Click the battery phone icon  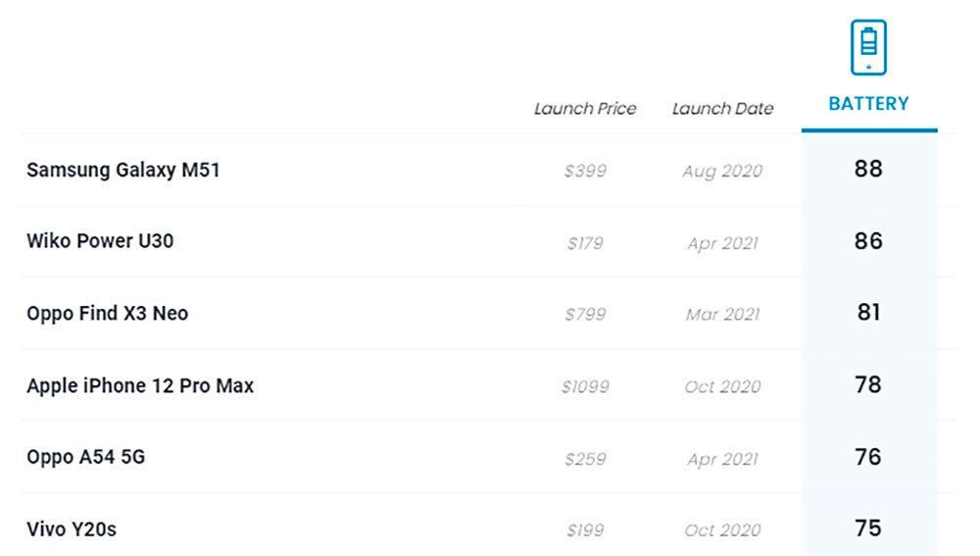tap(868, 47)
